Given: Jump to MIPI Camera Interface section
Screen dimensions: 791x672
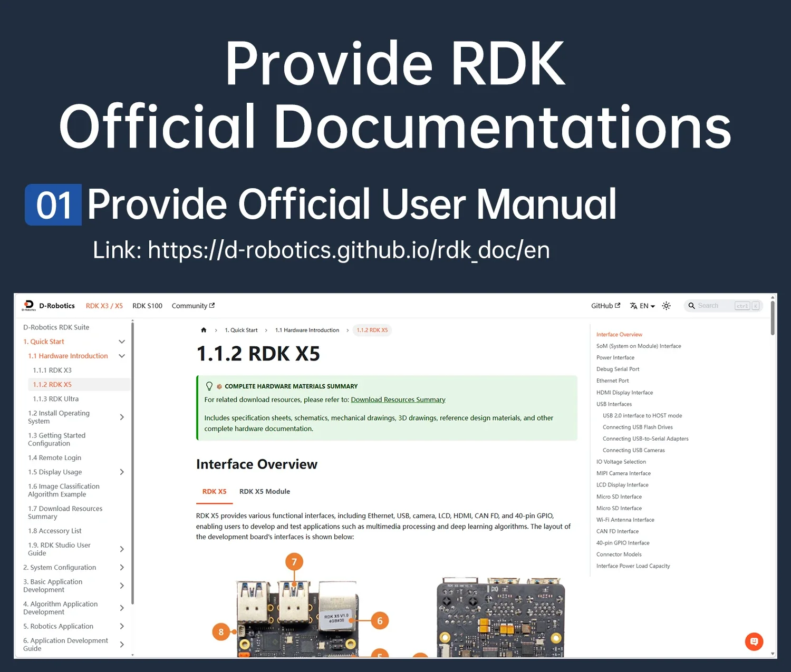Looking at the screenshot, I should click(x=623, y=474).
